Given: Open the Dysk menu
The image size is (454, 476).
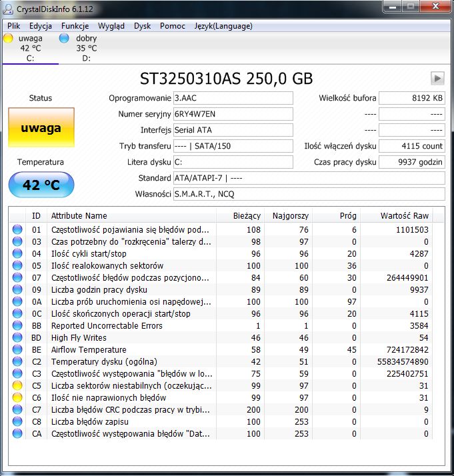Looking at the screenshot, I should coord(142,26).
